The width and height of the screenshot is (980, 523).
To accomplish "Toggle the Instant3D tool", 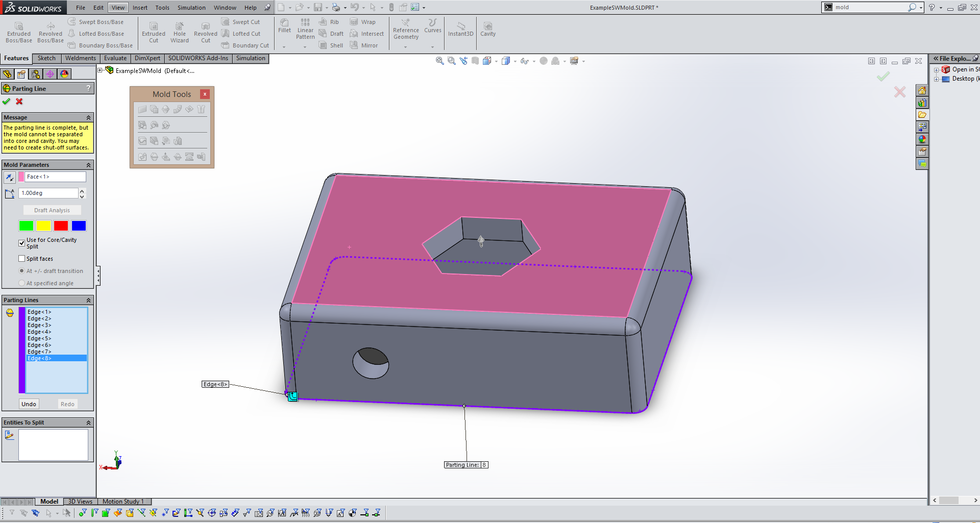I will coord(461,29).
